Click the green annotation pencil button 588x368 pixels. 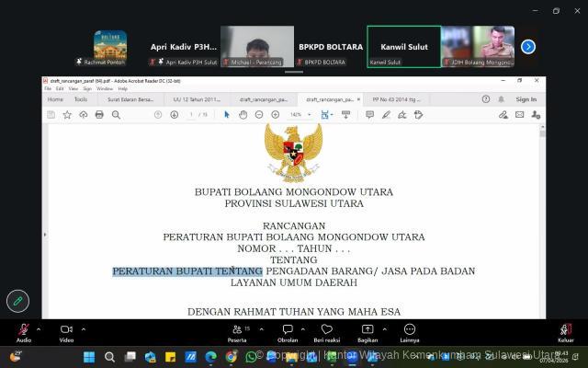(x=17, y=301)
